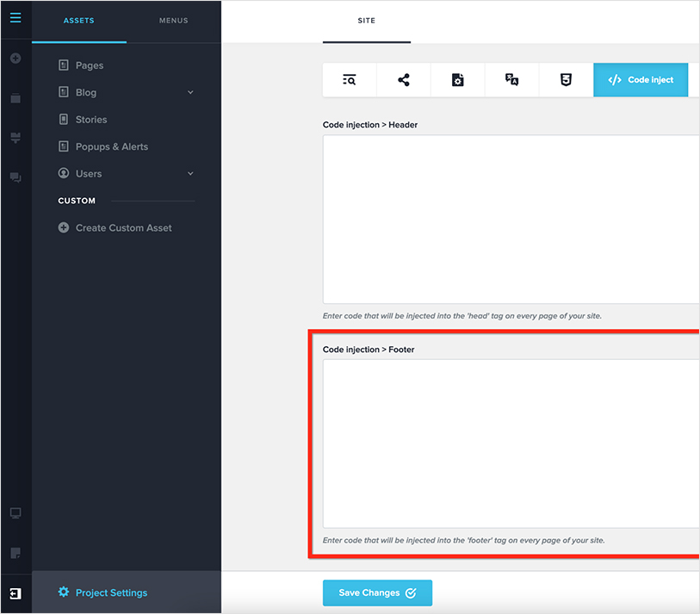
Task: Click the translation icon in the toolbar
Action: click(x=511, y=79)
